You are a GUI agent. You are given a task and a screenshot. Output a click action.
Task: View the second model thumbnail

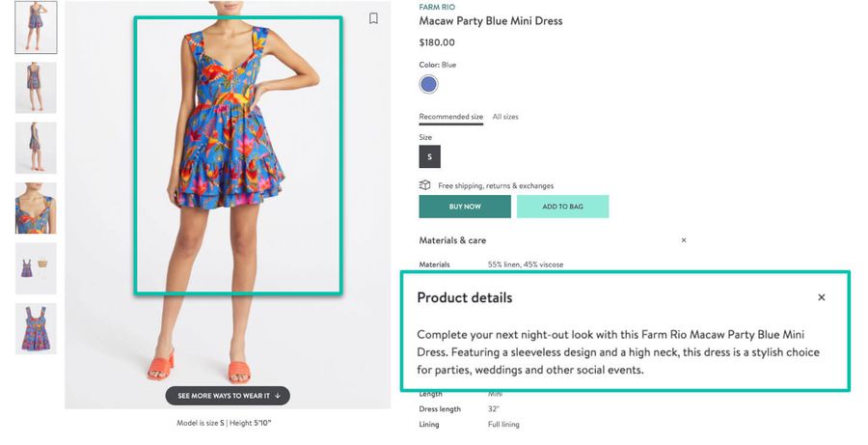tap(36, 88)
